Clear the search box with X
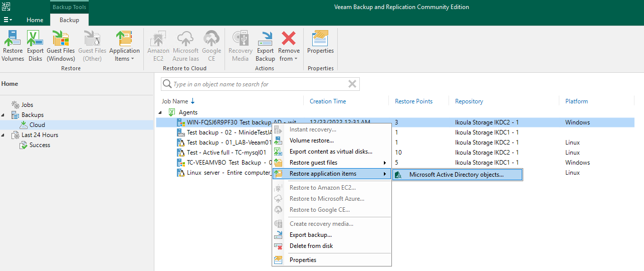The height and width of the screenshot is (271, 644). click(352, 84)
